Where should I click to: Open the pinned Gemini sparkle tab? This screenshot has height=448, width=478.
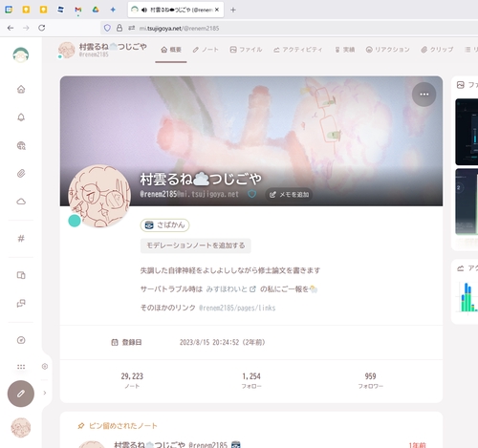[x=113, y=10]
